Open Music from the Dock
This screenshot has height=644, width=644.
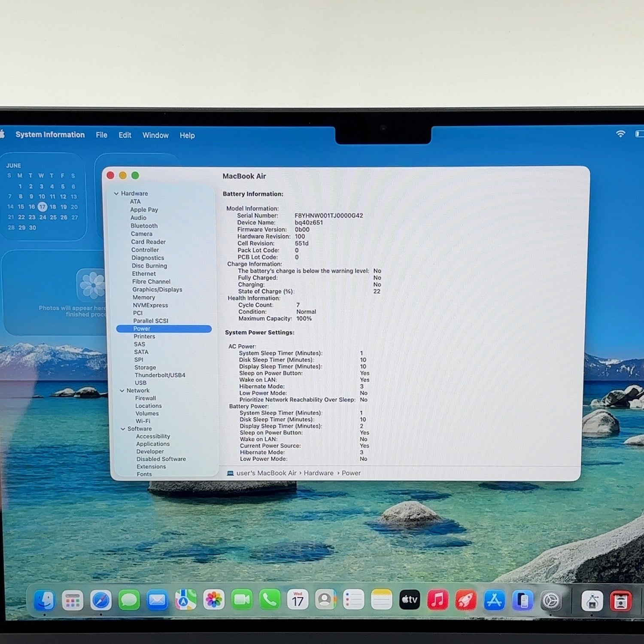tap(438, 600)
